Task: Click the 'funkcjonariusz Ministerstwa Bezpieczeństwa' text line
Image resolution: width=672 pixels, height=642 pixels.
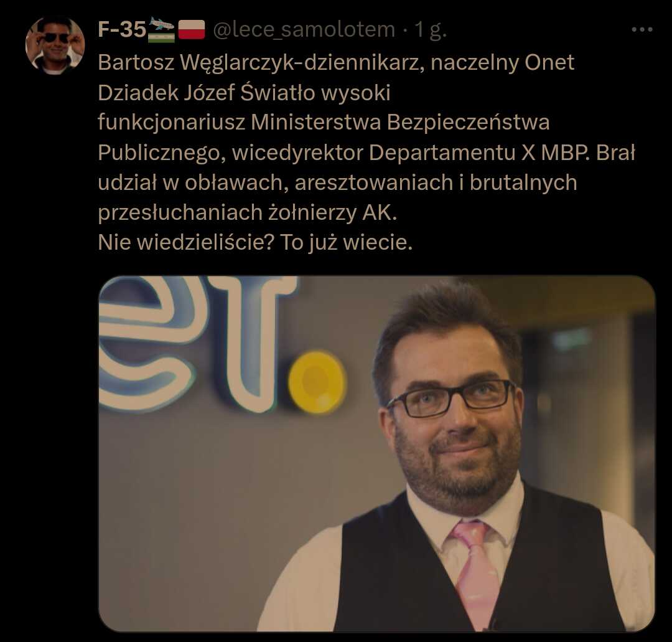Action: click(324, 122)
